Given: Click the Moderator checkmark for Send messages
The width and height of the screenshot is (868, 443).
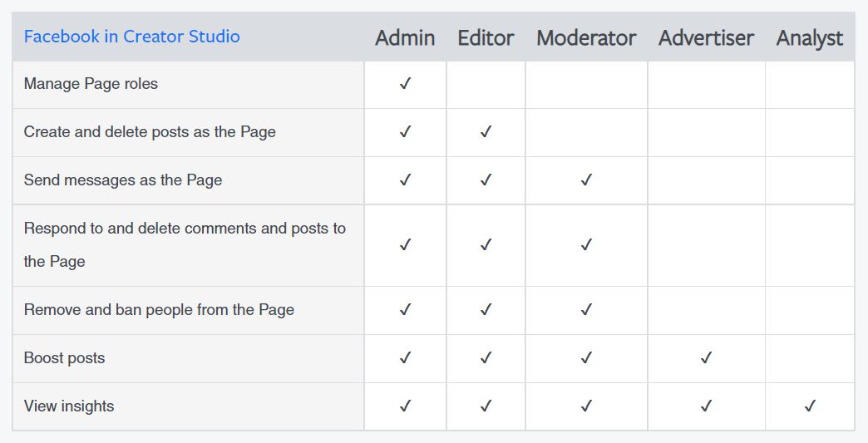Looking at the screenshot, I should coord(586,180).
